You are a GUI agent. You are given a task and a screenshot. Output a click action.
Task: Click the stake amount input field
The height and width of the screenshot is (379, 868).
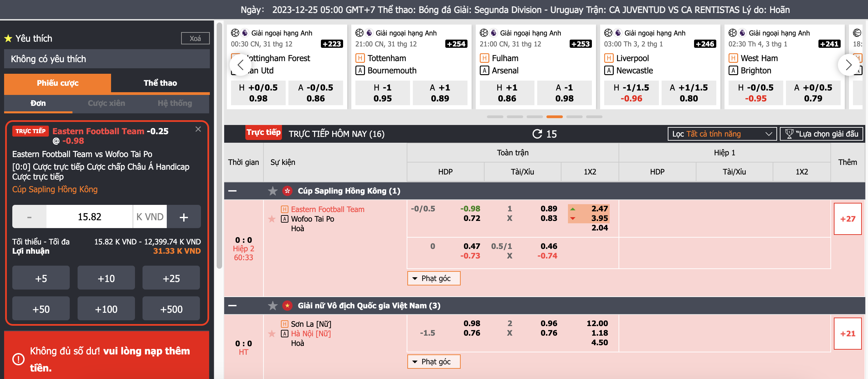90,217
